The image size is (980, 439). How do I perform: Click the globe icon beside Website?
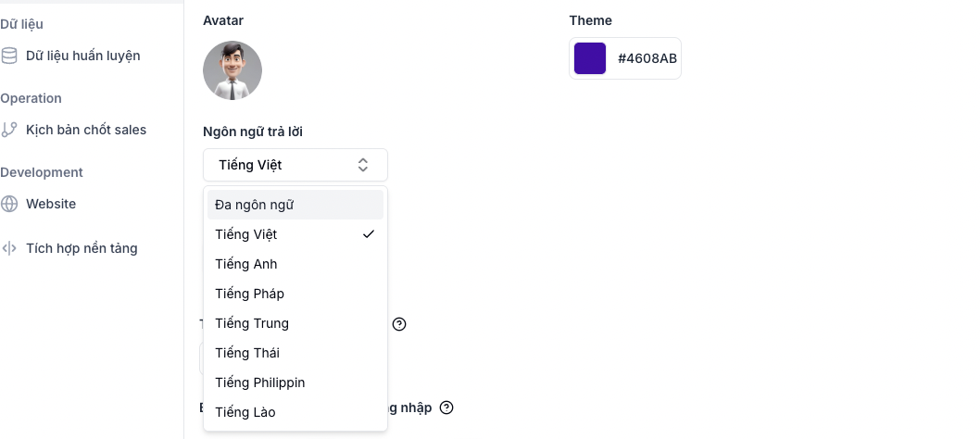[9, 204]
